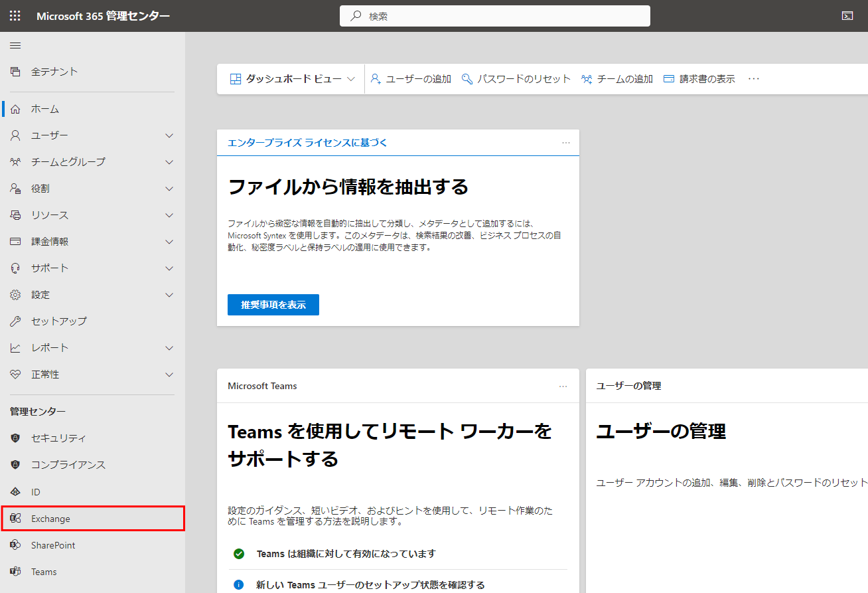Click the 正常性 heart icon

coord(15,375)
